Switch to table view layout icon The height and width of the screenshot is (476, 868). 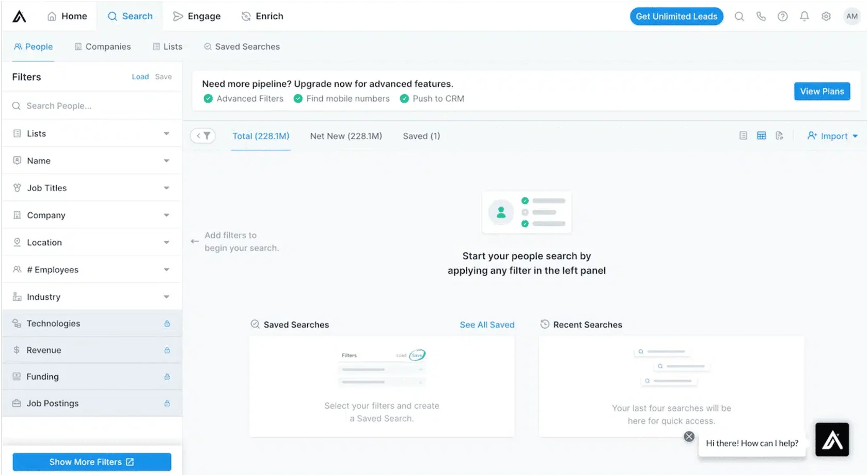(761, 135)
